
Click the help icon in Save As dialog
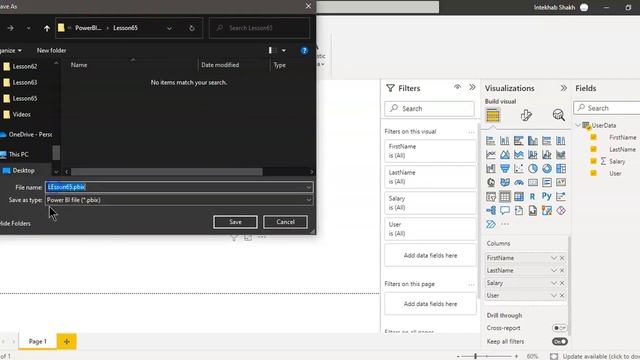click(304, 51)
